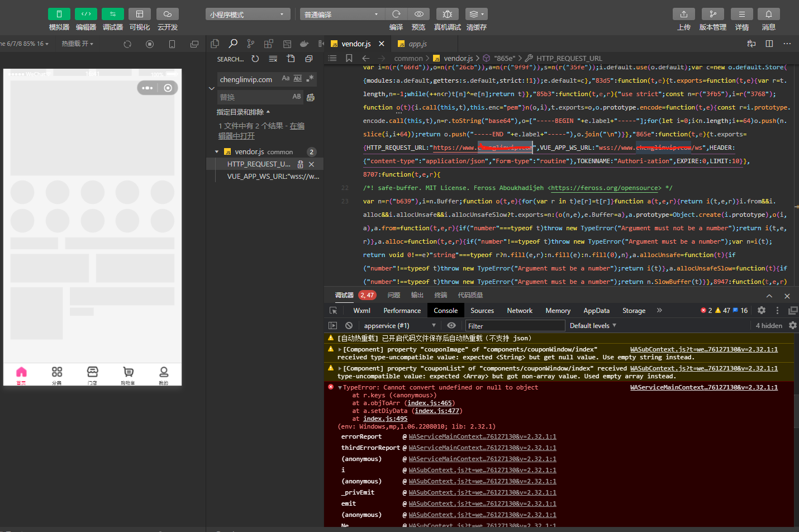This screenshot has height=532, width=799.
Task: Open the editor more actions ellipsis
Action: pos(787,44)
